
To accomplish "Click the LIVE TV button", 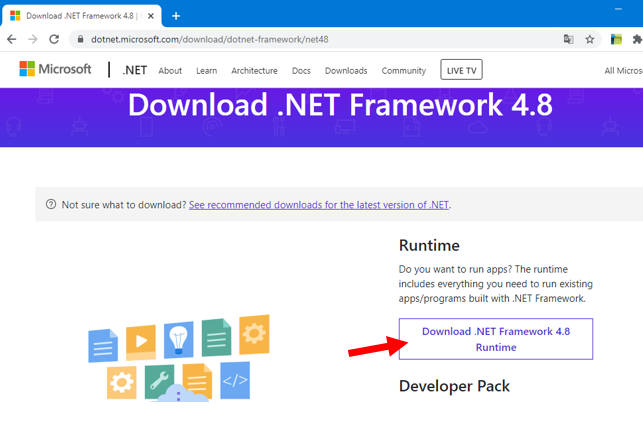I will click(x=461, y=70).
